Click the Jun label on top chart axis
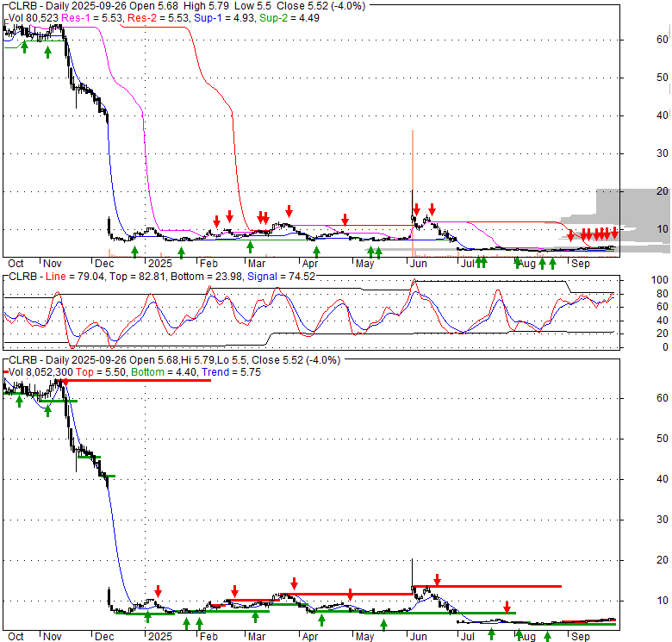Viewport: 672px width, 642px height. 419,264
